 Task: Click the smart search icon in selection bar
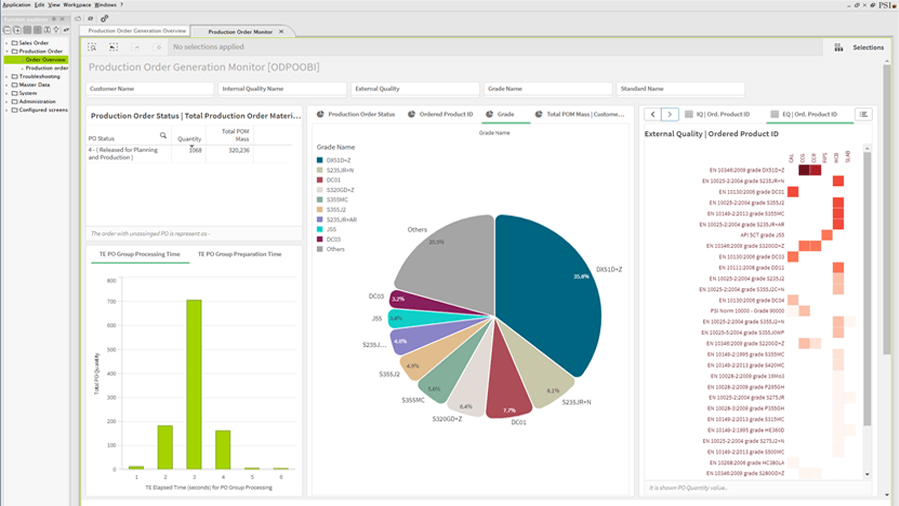[x=92, y=47]
